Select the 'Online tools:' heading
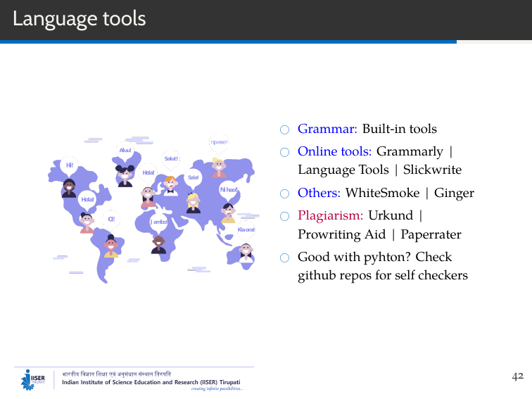The width and height of the screenshot is (532, 399). point(334,151)
